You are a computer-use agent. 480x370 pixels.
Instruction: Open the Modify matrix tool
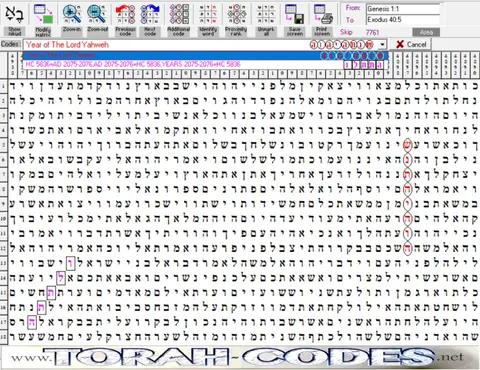[x=43, y=14]
